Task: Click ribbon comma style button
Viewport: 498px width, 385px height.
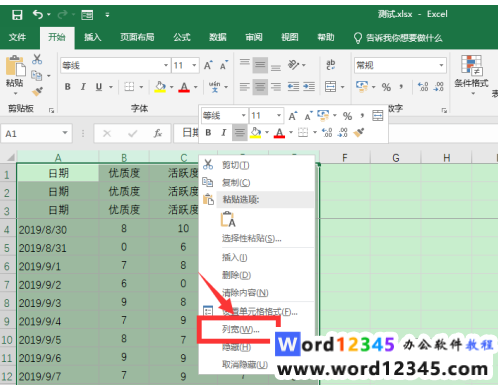Action: pyautogui.click(x=401, y=87)
